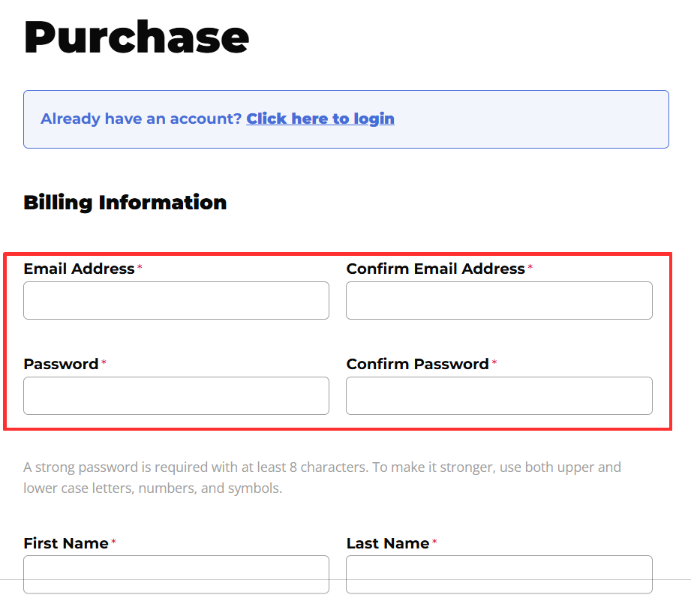Image resolution: width=691 pixels, height=616 pixels.
Task: Click the First Name input field
Action: point(176,574)
